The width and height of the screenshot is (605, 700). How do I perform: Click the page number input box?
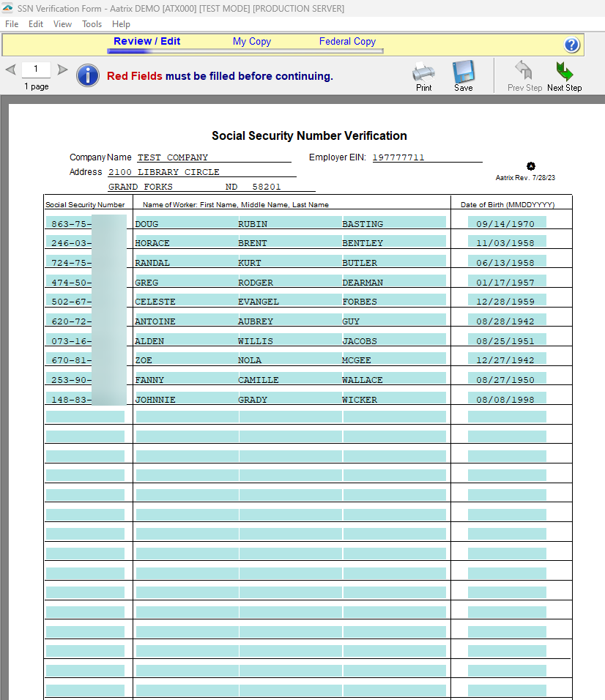point(36,70)
